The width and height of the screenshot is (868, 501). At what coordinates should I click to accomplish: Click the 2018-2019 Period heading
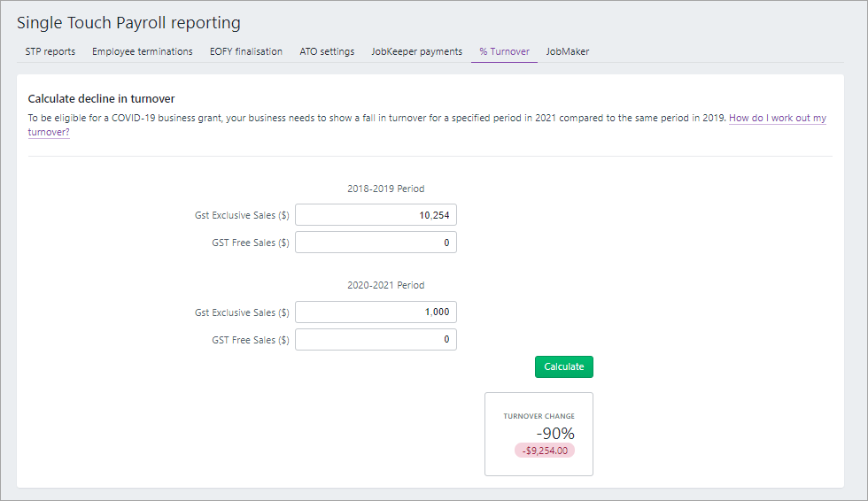[x=385, y=189]
